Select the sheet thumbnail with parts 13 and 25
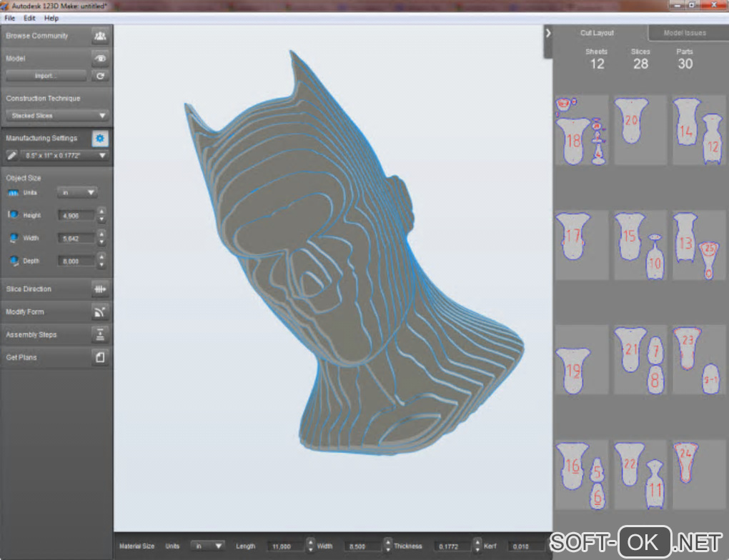 [699, 246]
